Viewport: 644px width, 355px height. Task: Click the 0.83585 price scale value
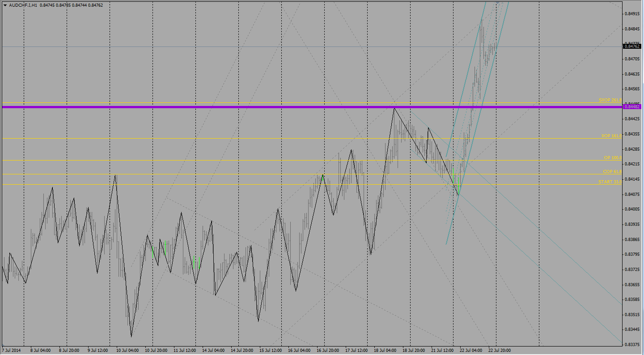pos(632,300)
